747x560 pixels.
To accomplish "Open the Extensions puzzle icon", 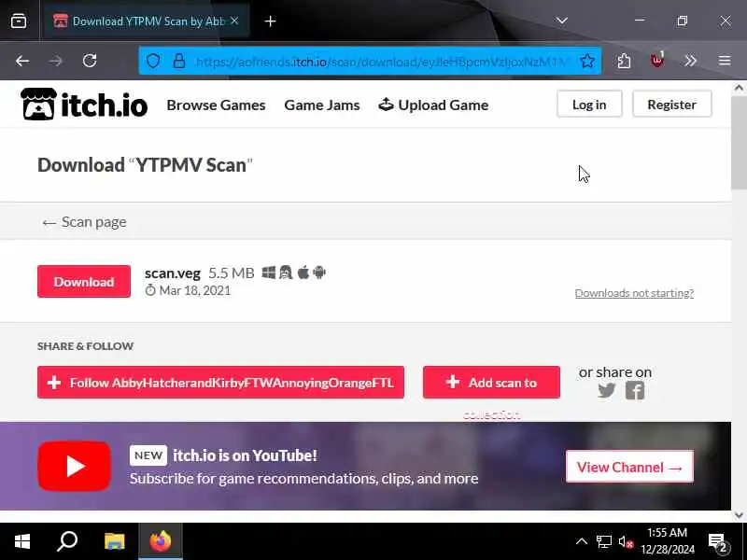I will (624, 61).
